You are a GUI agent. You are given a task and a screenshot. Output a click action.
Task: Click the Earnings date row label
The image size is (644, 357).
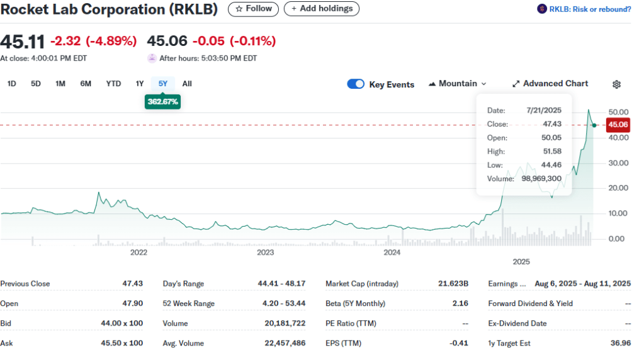pos(506,284)
